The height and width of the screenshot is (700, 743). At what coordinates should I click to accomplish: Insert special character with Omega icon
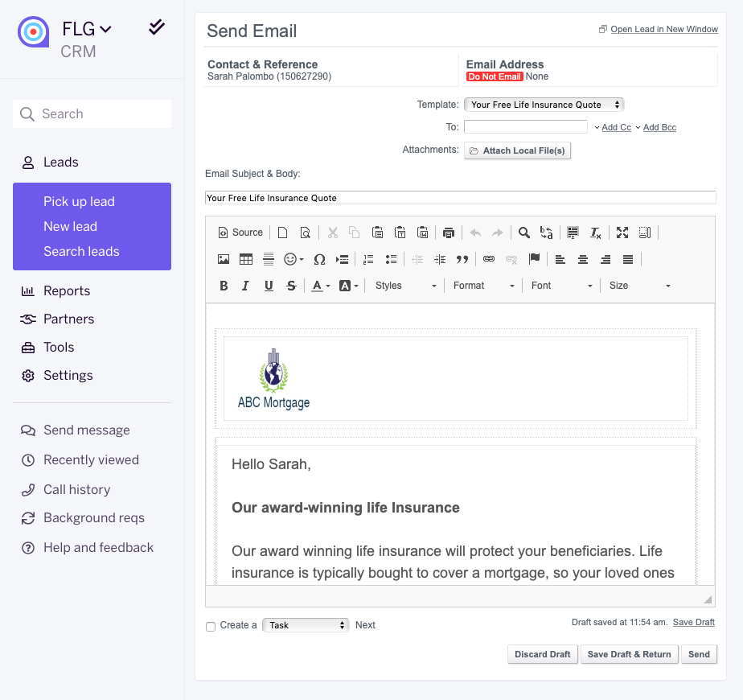[319, 259]
